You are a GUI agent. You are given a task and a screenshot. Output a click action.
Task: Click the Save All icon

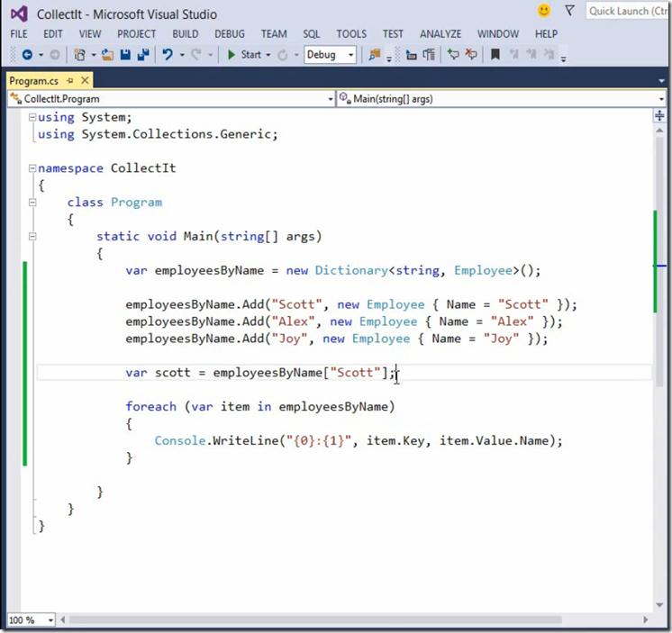[x=143, y=54]
